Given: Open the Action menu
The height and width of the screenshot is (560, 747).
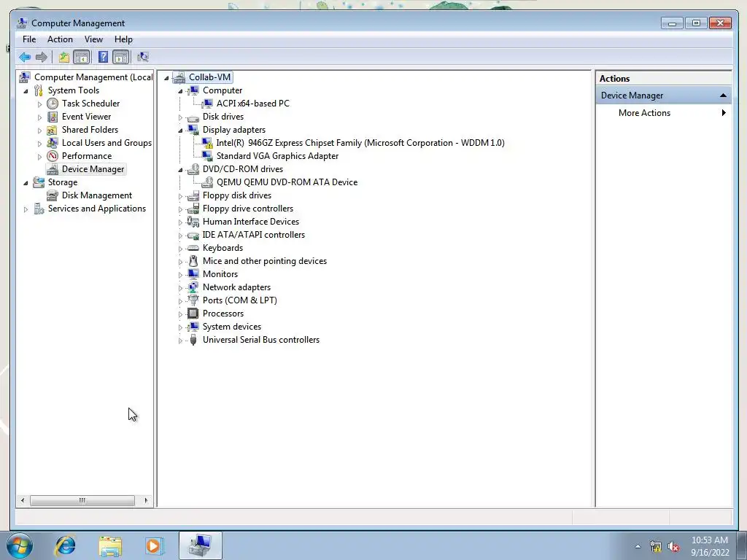Looking at the screenshot, I should (60, 39).
